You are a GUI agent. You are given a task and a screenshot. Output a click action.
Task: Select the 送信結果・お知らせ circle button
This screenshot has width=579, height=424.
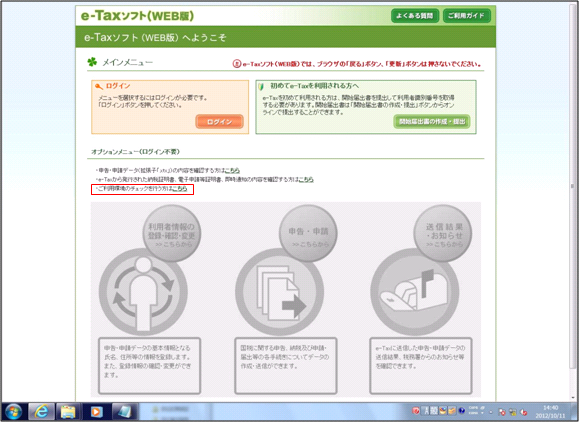pos(443,234)
